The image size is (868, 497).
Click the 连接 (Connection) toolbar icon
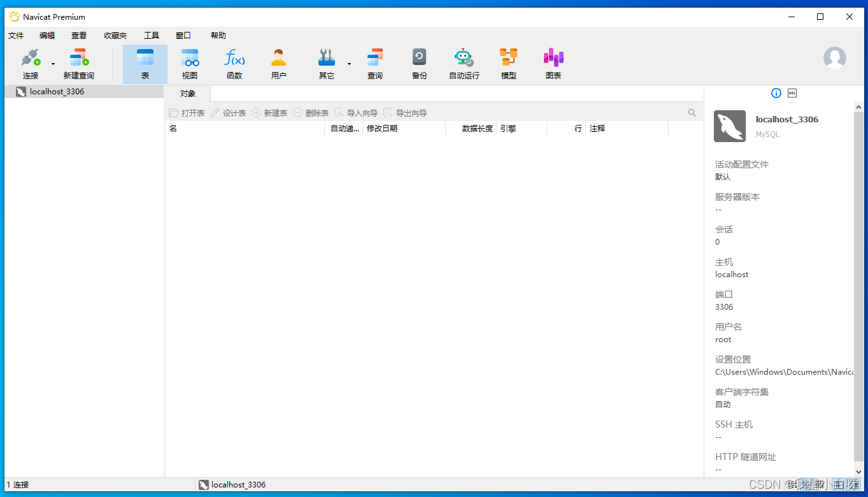(31, 64)
